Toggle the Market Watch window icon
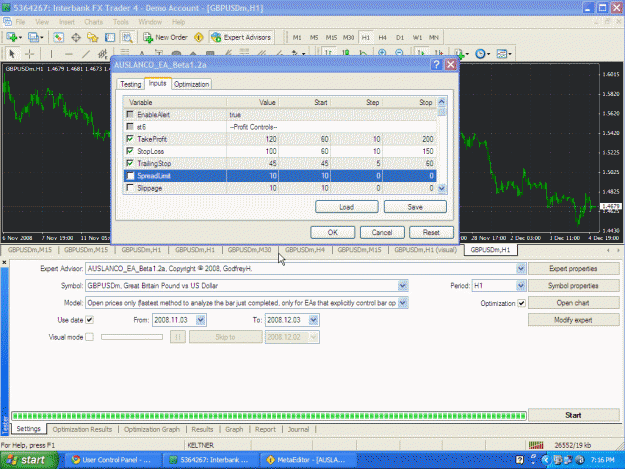625x469 pixels. point(59,37)
